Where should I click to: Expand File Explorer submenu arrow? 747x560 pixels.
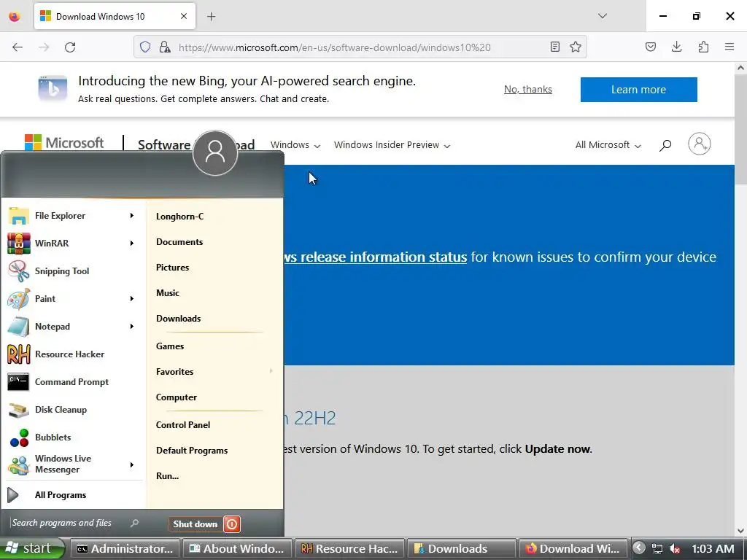[x=132, y=216]
